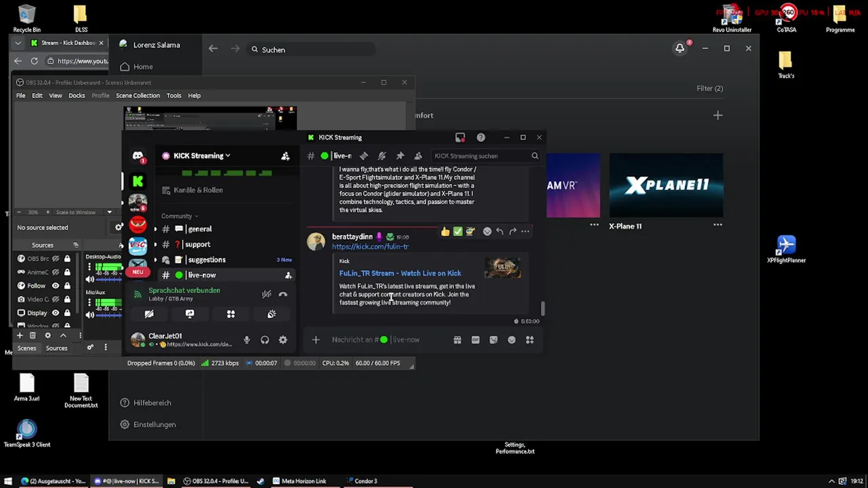The height and width of the screenshot is (488, 868).
Task: Open Discord user settings gear
Action: point(283,340)
